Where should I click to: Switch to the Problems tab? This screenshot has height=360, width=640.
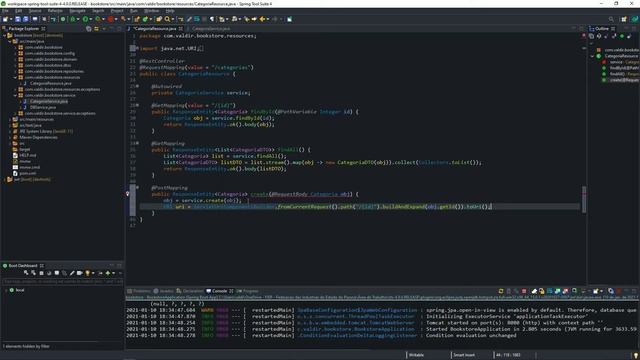[x=139, y=291]
